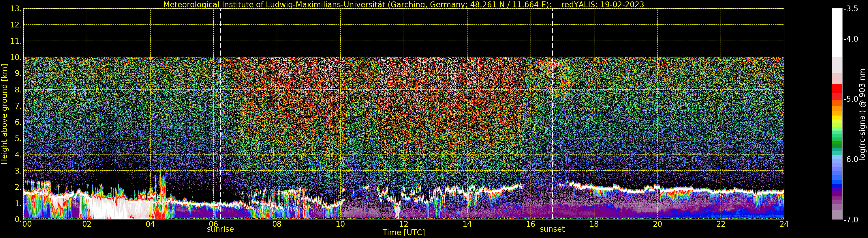Click the '6.' height axis tick label
This screenshot has width=868, height=238.
pyautogui.click(x=18, y=122)
